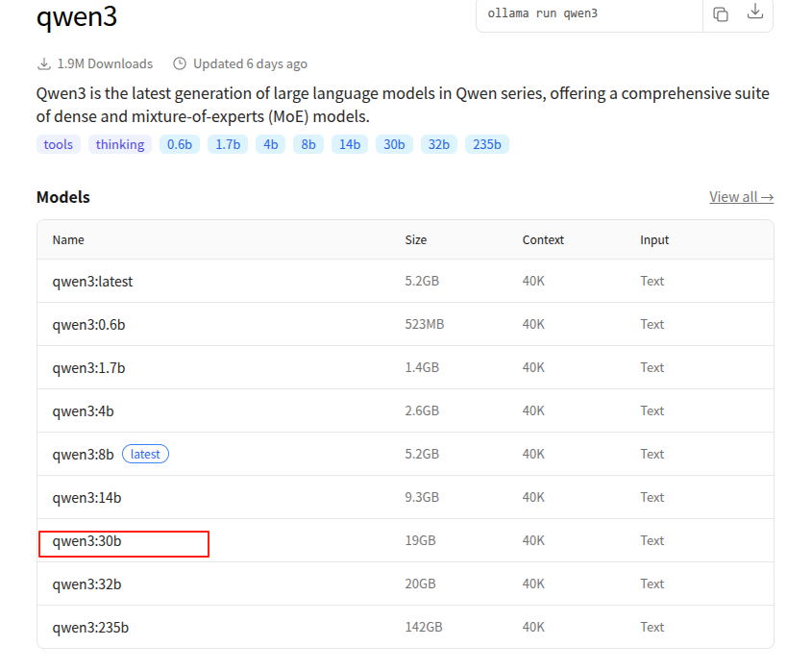Image resolution: width=812 pixels, height=671 pixels.
Task: Open the qwen3:32b model
Action: 87,584
